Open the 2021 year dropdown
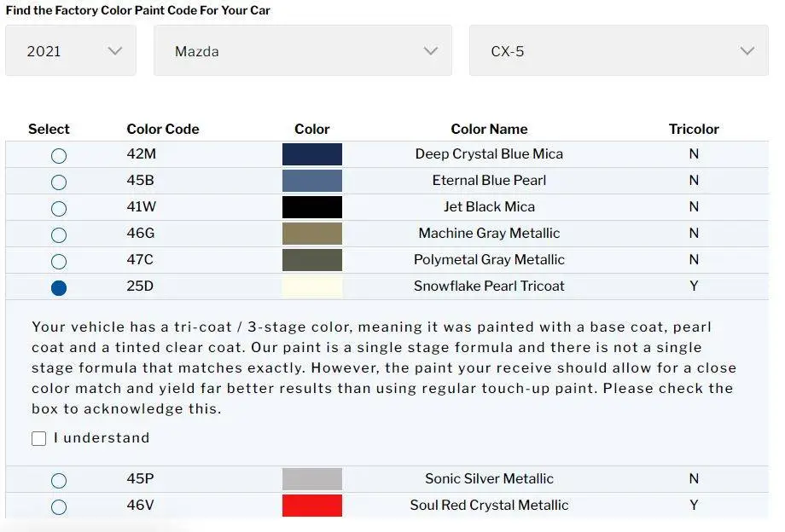The width and height of the screenshot is (785, 532). pyautogui.click(x=71, y=51)
